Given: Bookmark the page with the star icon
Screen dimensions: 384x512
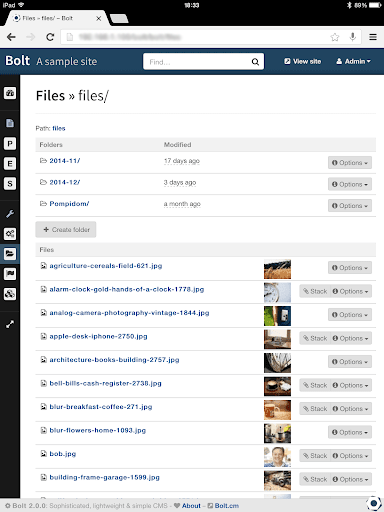Looking at the screenshot, I should 335,37.
